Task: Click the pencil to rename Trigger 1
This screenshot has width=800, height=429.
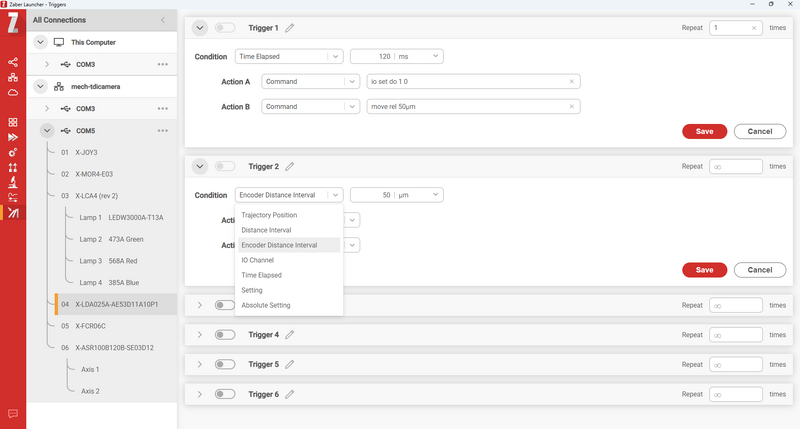Action: coord(290,28)
